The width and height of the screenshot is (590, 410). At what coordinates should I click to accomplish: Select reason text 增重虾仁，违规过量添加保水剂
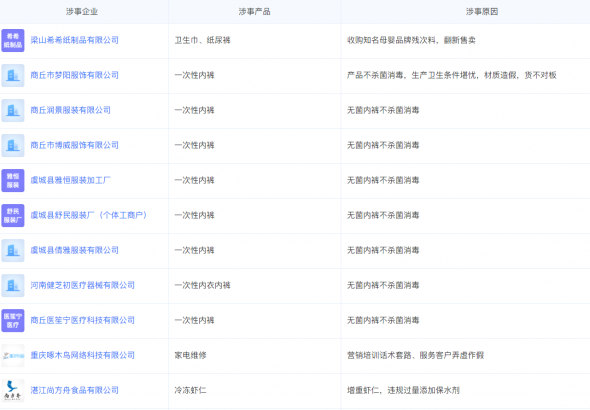click(403, 390)
